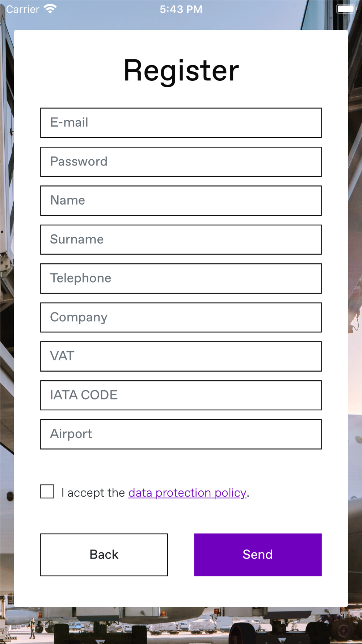Submit the form with Send button
This screenshot has width=362, height=644.
point(257,555)
